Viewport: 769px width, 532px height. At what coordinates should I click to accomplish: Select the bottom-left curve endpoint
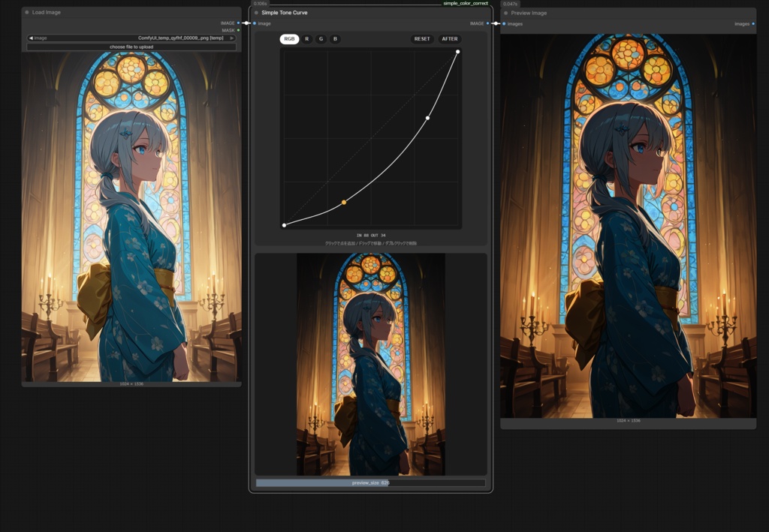click(284, 225)
